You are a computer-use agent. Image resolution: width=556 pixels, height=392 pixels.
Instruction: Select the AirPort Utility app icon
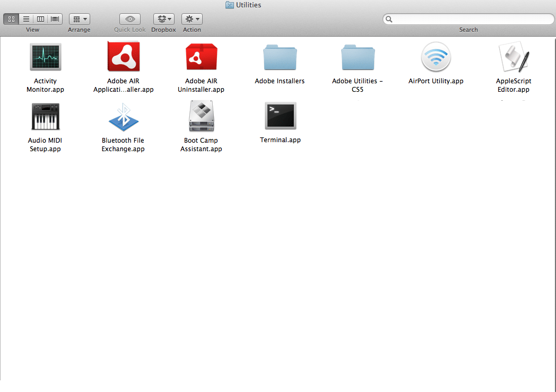click(436, 57)
